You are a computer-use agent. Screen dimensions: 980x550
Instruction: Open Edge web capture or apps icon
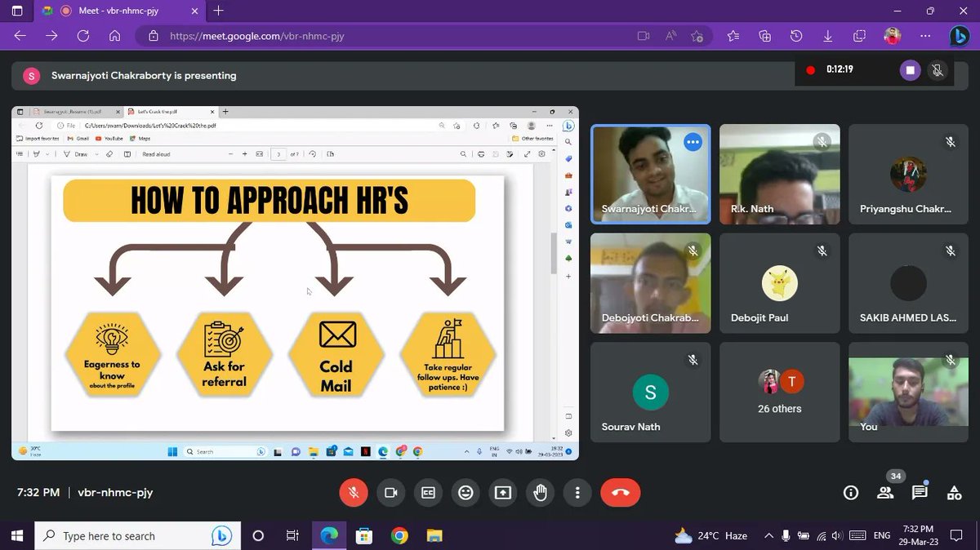click(859, 36)
